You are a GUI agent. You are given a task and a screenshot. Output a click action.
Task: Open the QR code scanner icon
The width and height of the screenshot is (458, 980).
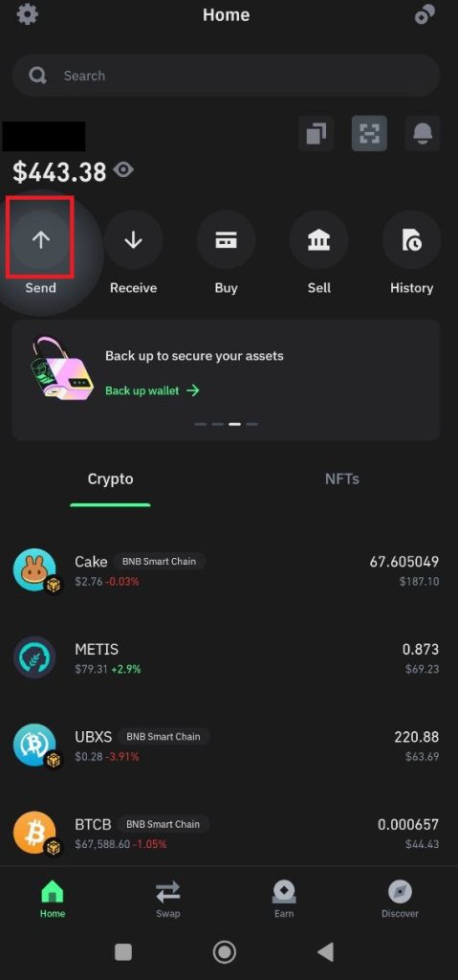[369, 133]
